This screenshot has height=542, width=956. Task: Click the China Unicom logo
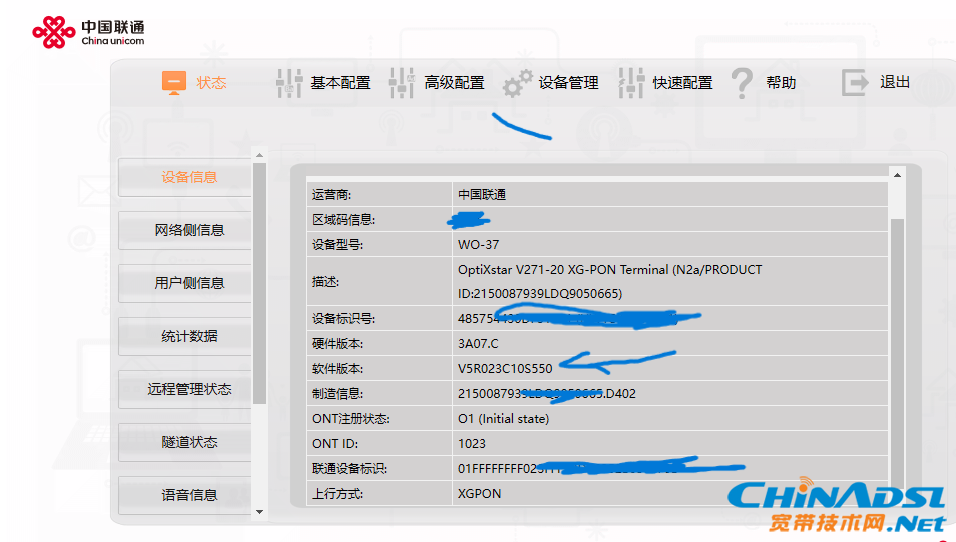[88, 33]
